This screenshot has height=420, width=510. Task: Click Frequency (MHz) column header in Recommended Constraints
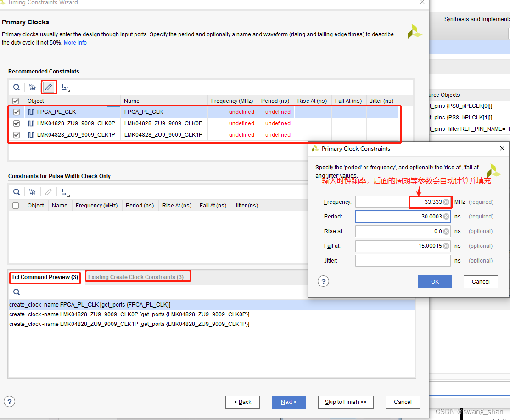232,101
